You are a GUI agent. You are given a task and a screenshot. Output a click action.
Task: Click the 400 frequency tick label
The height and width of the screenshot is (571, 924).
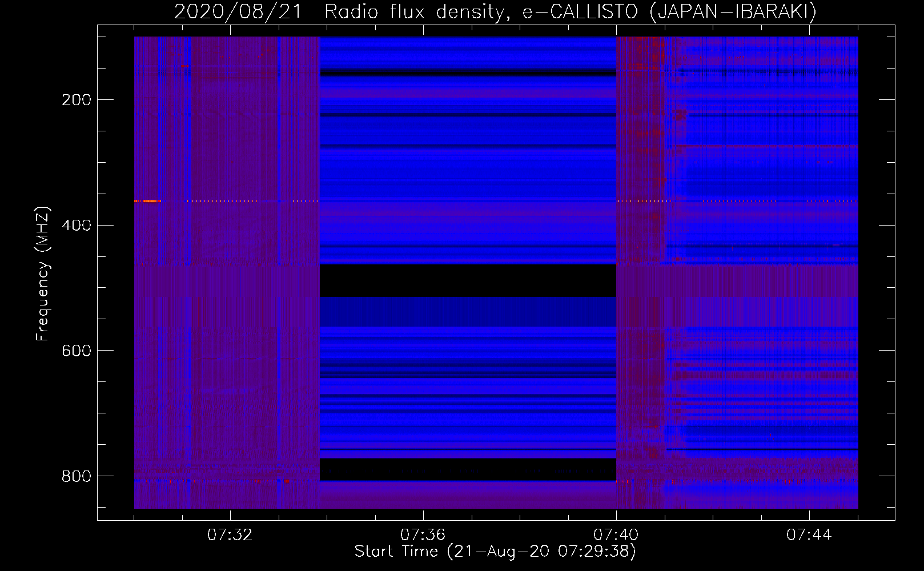tap(77, 226)
